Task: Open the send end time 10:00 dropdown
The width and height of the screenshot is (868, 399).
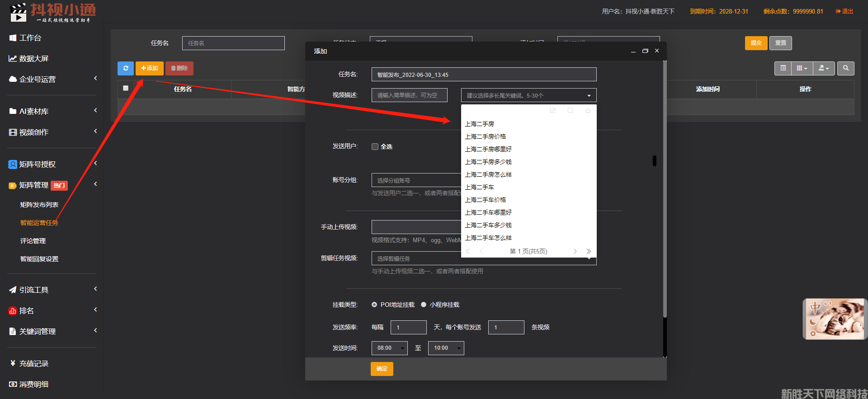Action: [x=446, y=348]
